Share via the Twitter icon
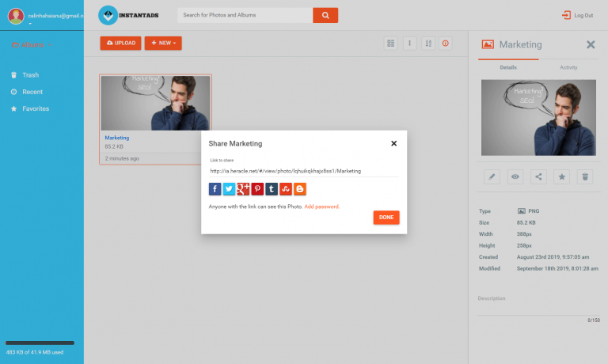The height and width of the screenshot is (364, 608). pyautogui.click(x=229, y=189)
